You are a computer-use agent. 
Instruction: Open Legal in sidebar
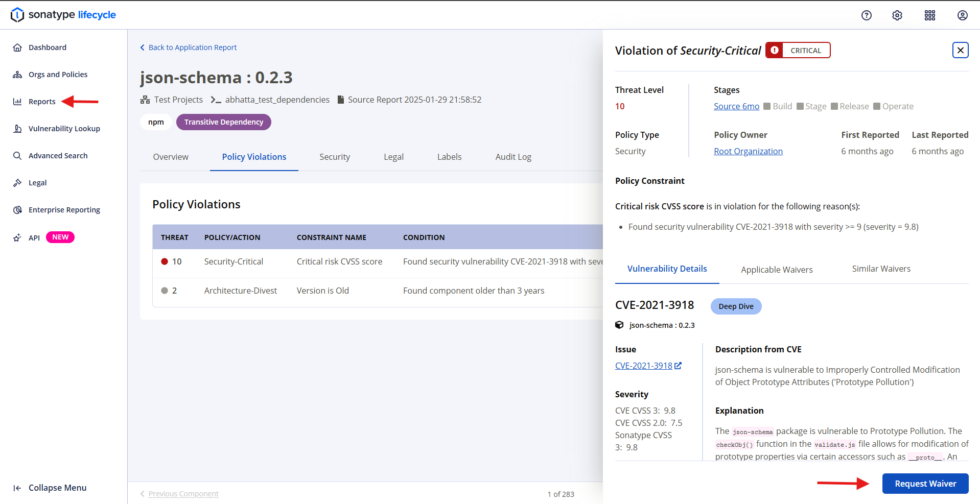click(38, 183)
